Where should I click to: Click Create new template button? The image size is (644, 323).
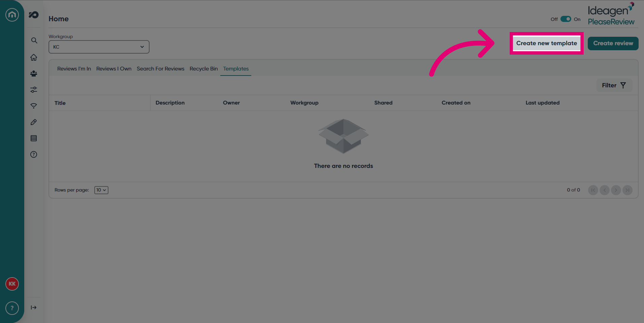(547, 43)
